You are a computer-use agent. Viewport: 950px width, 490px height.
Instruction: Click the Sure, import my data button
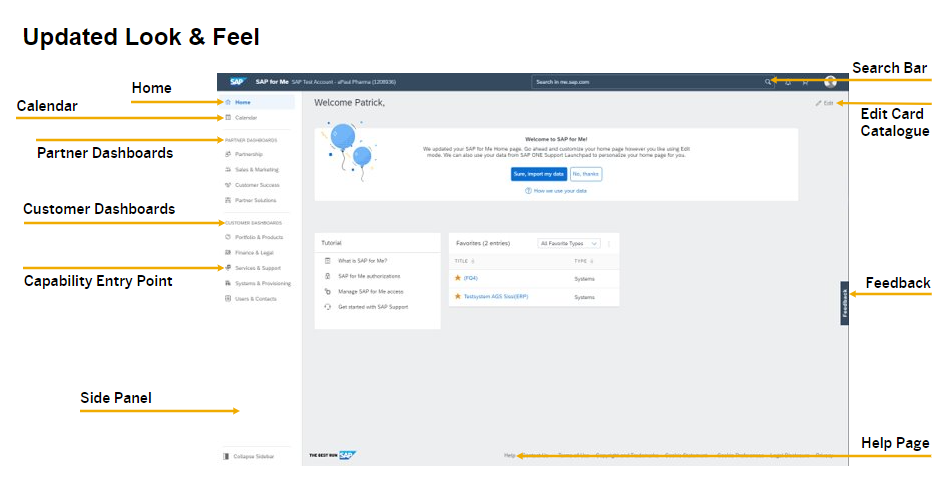(538, 173)
